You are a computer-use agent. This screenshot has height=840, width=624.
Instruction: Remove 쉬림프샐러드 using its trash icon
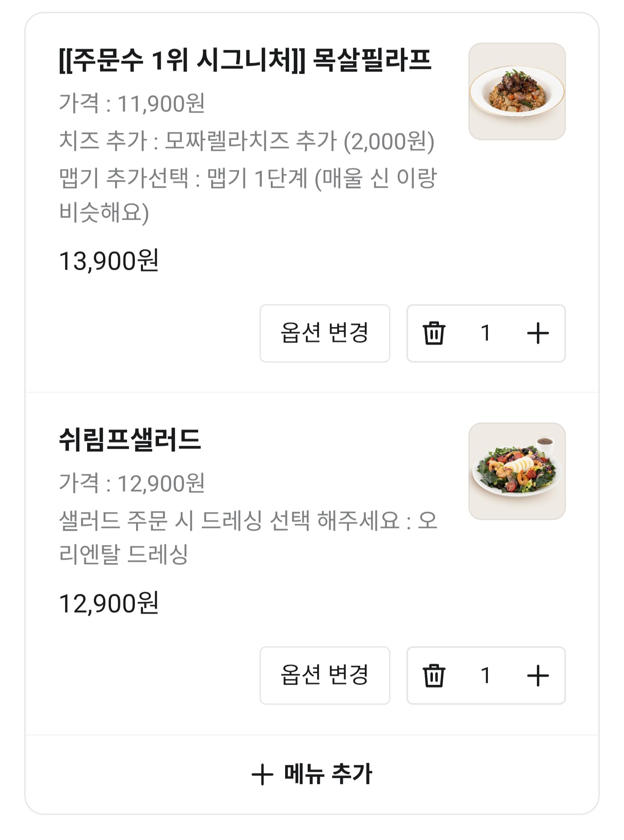[x=434, y=675]
